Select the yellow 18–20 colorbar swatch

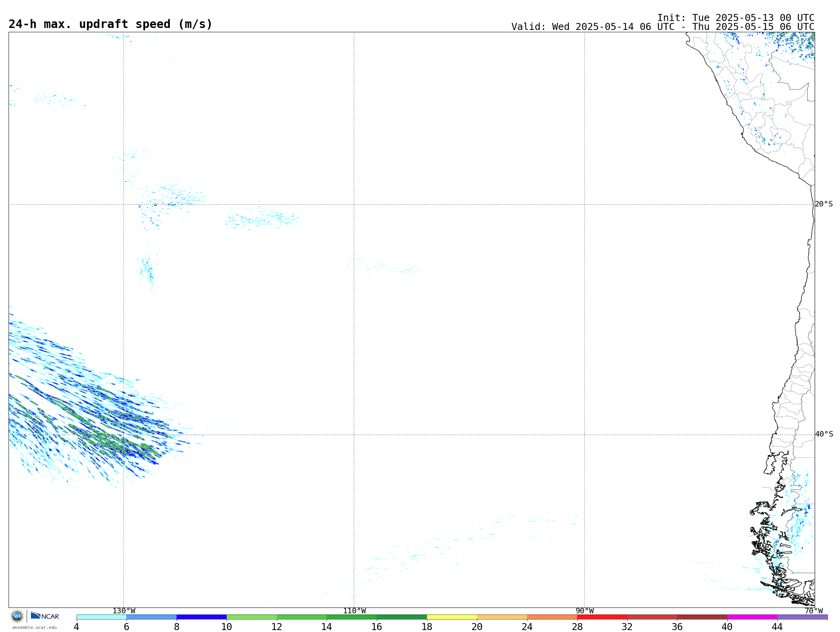(x=452, y=617)
